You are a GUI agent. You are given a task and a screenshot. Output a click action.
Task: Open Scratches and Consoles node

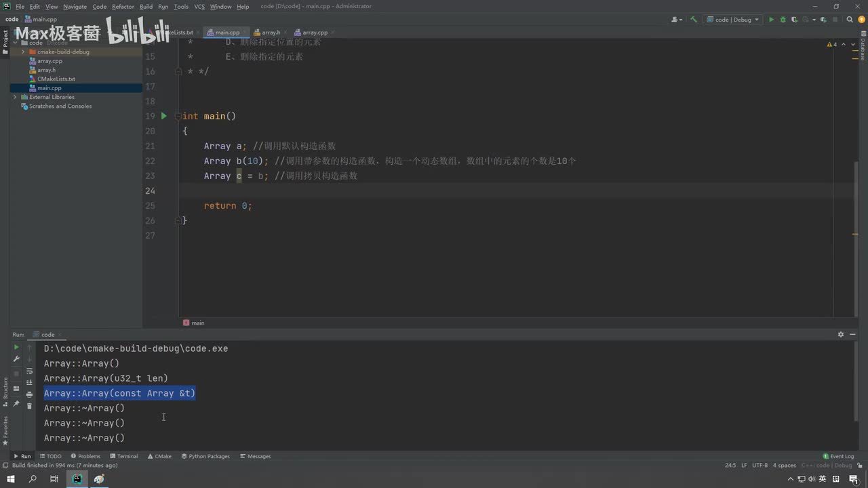(60, 106)
